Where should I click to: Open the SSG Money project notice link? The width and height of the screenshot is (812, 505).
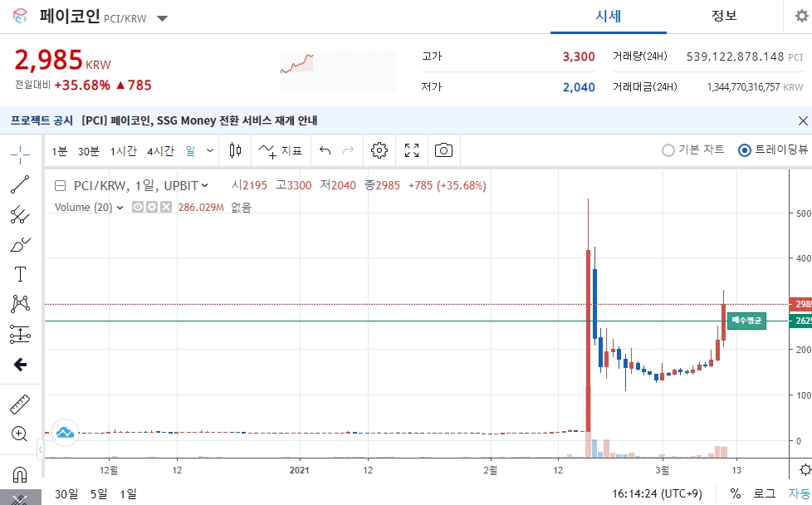pos(199,120)
